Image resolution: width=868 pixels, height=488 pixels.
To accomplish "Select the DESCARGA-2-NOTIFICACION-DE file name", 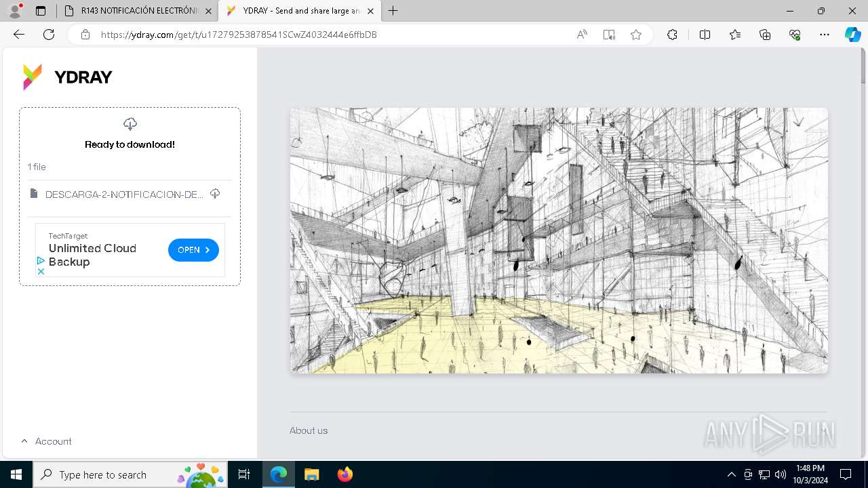I will pyautogui.click(x=124, y=195).
